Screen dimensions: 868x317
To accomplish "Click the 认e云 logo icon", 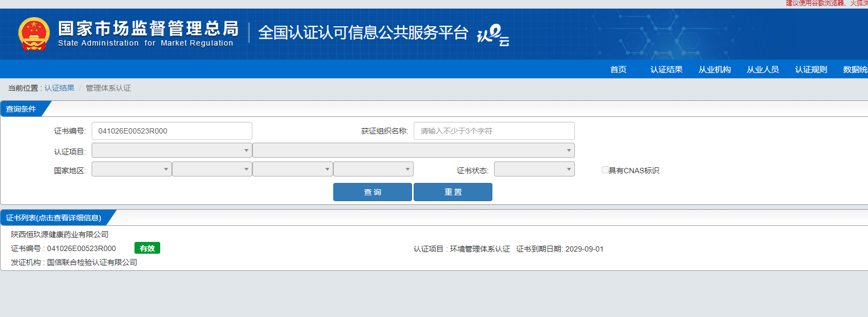I will (x=492, y=35).
